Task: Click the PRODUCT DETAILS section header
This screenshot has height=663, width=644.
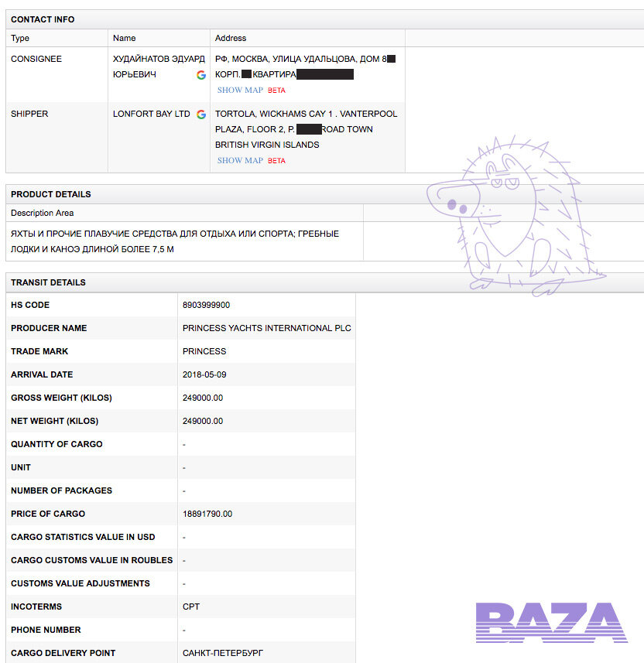Action: 51,194
